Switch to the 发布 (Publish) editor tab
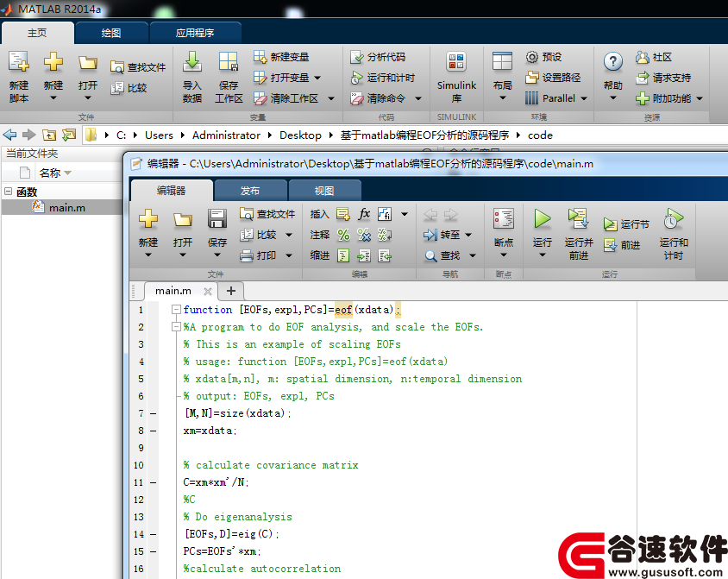728x579 pixels. [x=250, y=191]
